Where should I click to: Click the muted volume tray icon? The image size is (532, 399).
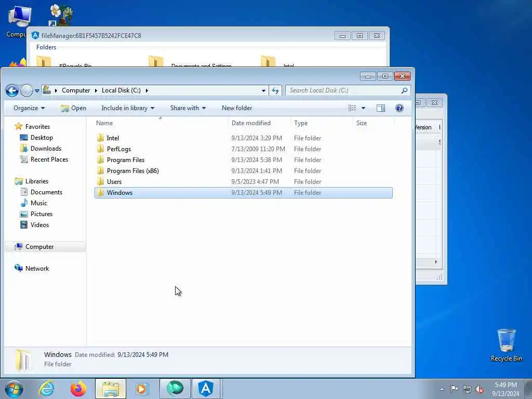tap(480, 390)
